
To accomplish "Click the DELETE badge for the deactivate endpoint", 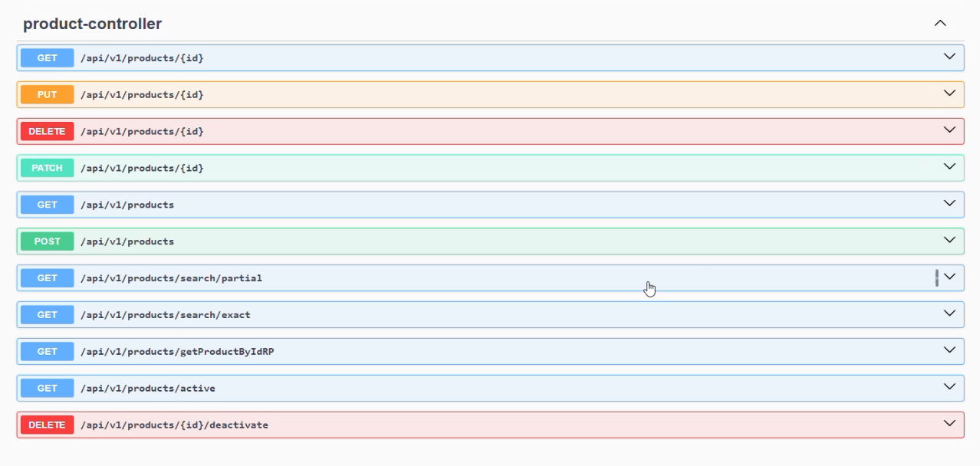I will tap(47, 425).
